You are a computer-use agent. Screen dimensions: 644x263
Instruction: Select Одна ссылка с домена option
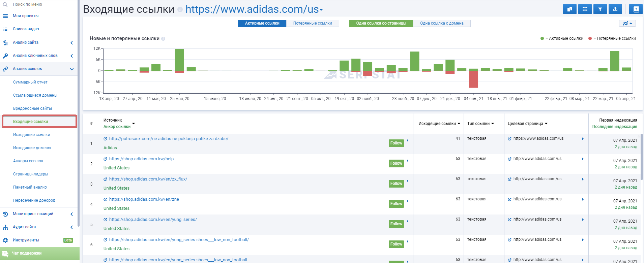click(x=442, y=23)
